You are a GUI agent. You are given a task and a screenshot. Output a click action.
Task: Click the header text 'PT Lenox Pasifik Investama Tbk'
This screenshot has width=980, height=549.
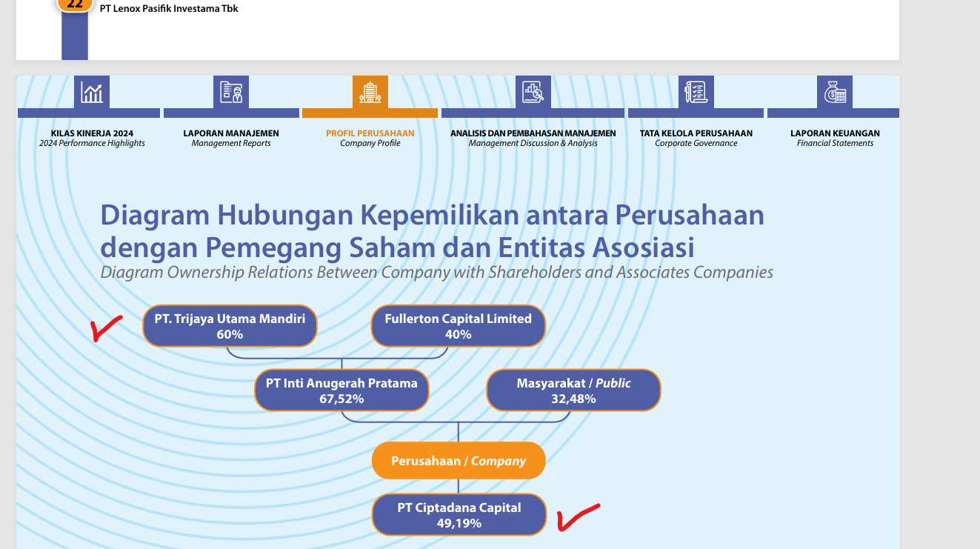(169, 9)
